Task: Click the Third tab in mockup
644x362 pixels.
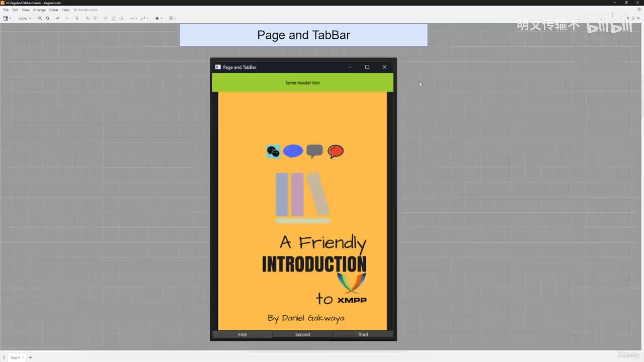Action: (363, 334)
